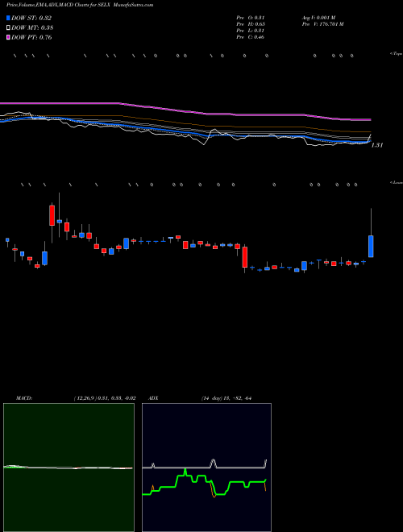Click the ADX panel heading
Screen dimensions: 403x532
(153, 398)
